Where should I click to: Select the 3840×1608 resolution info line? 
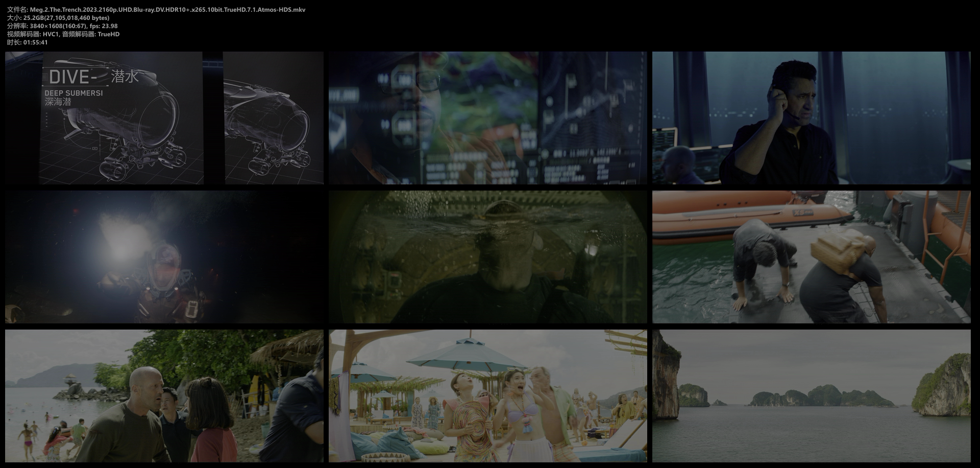pyautogui.click(x=62, y=26)
